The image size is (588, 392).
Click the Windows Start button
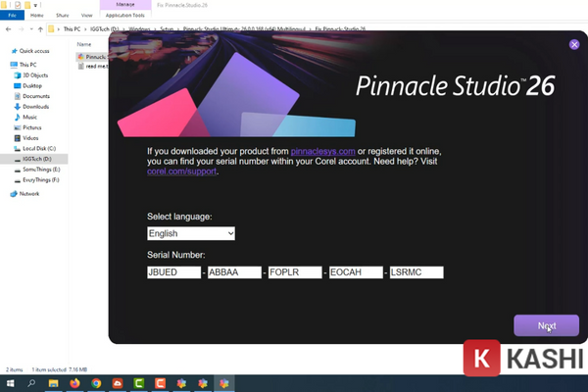click(x=10, y=383)
